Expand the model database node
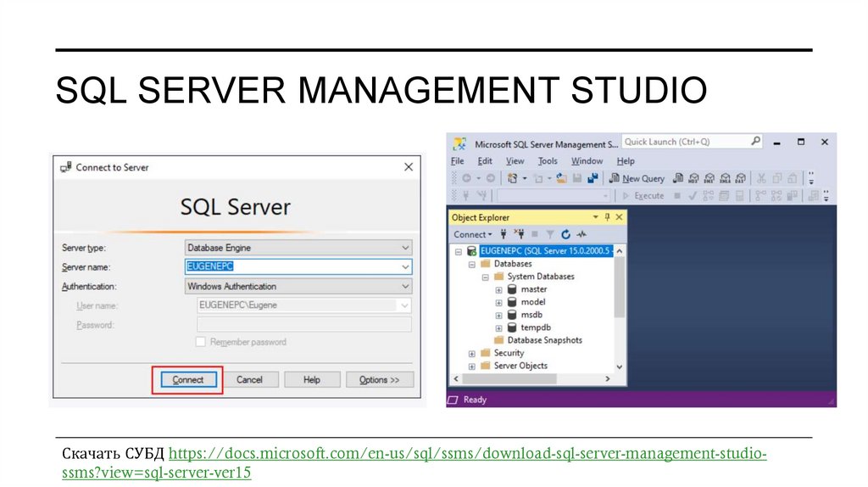Image resolution: width=868 pixels, height=487 pixels. coord(498,303)
